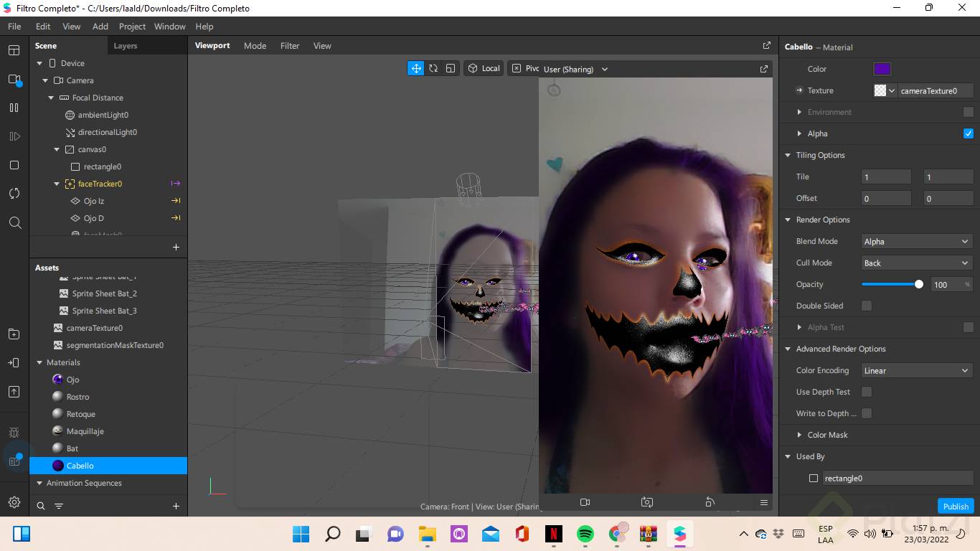Pause the preview with the pause icon

(14, 108)
